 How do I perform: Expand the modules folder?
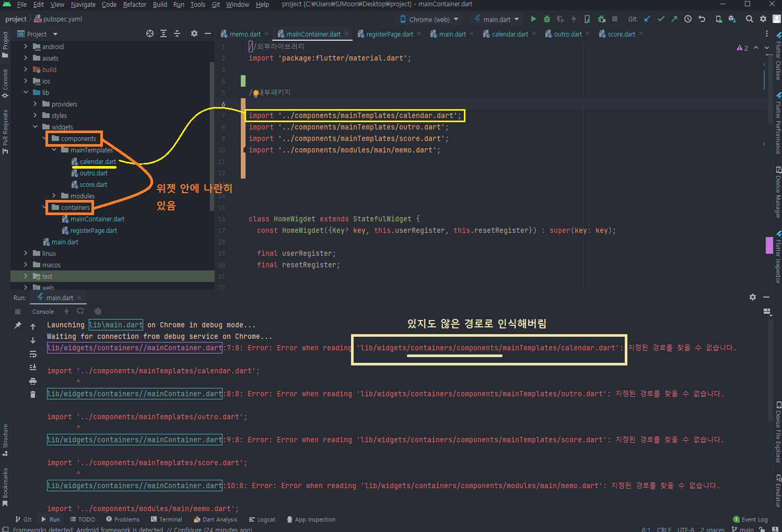click(x=54, y=196)
